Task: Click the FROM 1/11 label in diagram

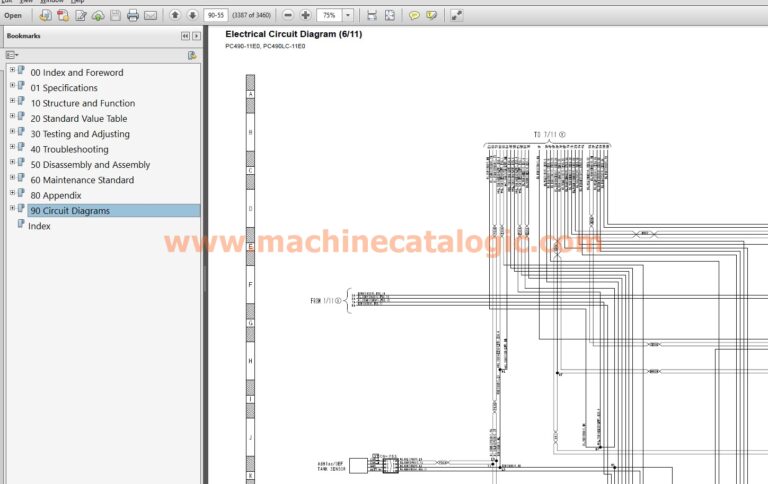Action: (x=326, y=301)
